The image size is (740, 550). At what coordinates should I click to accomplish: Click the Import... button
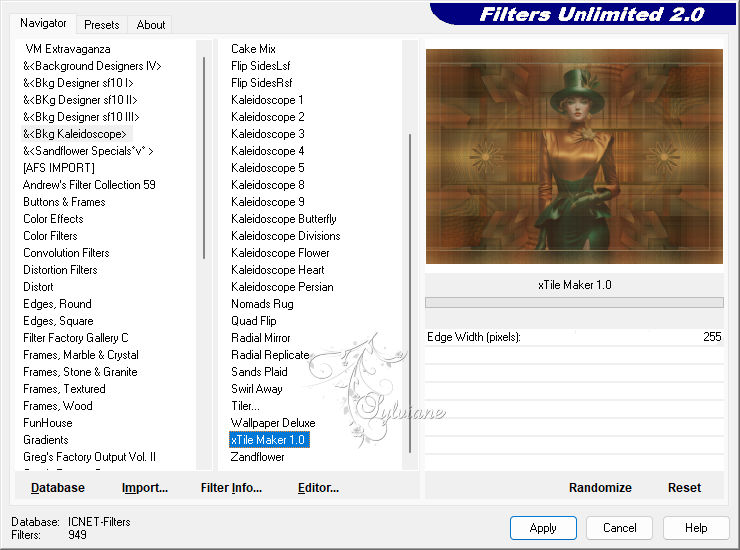pyautogui.click(x=144, y=487)
